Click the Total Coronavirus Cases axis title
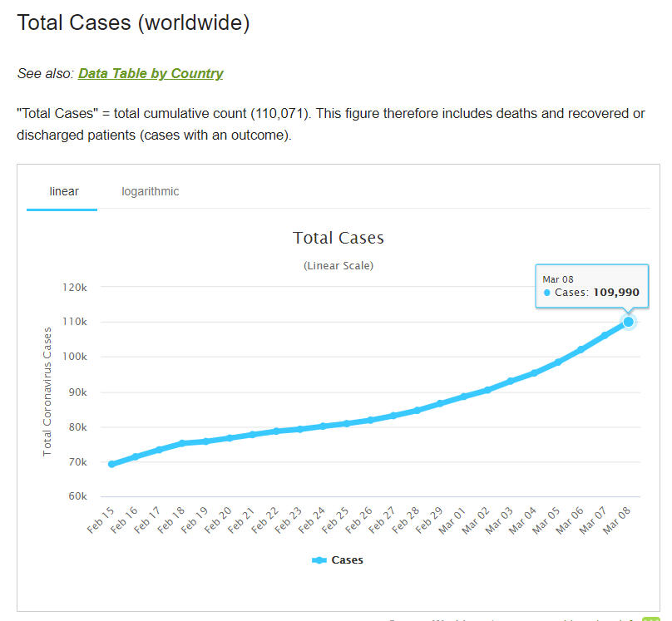Image resolution: width=672 pixels, height=621 pixels. point(47,391)
